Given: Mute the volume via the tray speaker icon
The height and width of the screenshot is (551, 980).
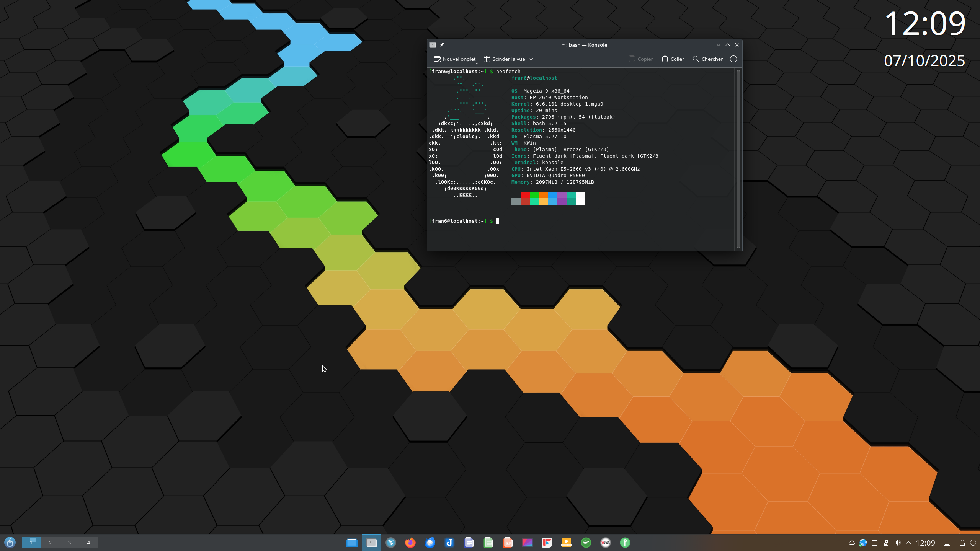Looking at the screenshot, I should (x=897, y=543).
